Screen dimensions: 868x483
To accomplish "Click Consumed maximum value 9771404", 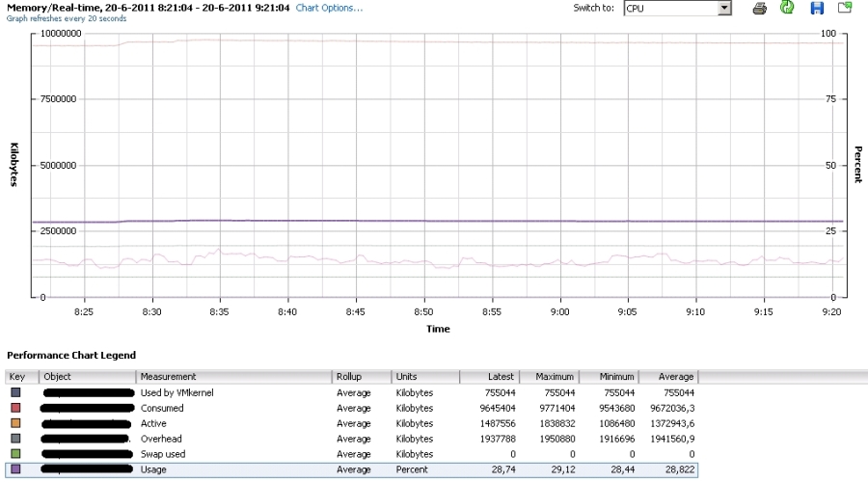I will [557, 409].
